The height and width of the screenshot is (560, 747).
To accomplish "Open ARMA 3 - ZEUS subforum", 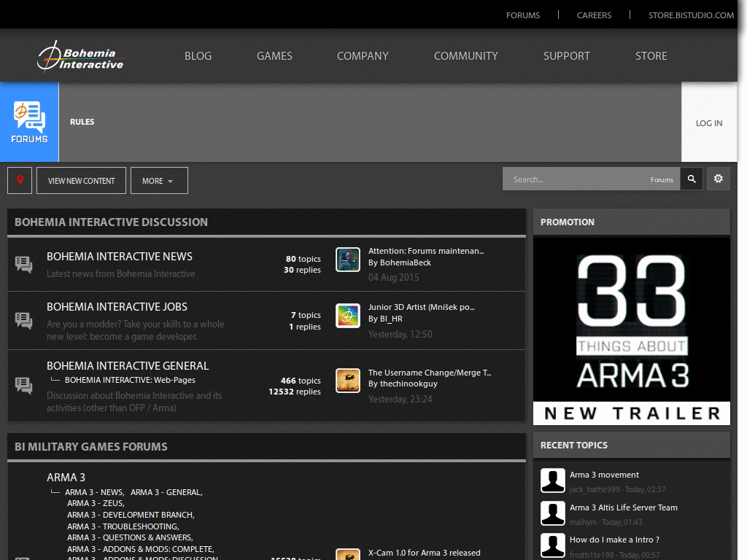I will coord(96,503).
